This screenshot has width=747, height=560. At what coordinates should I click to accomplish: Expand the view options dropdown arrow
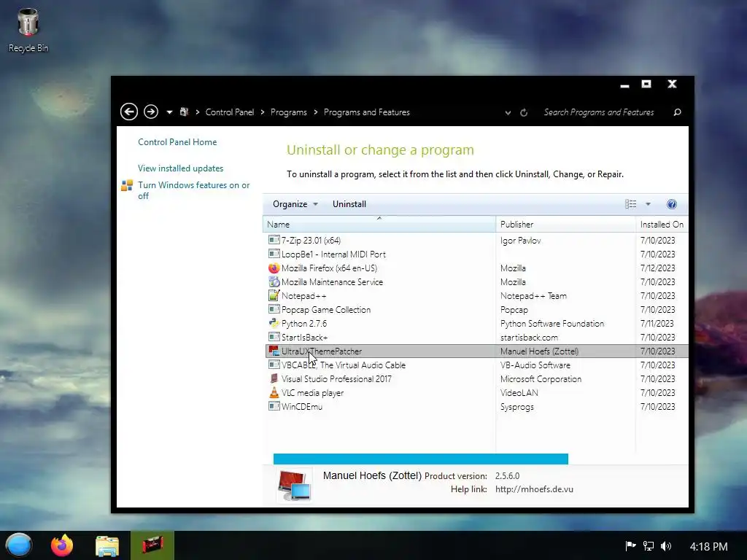(648, 204)
